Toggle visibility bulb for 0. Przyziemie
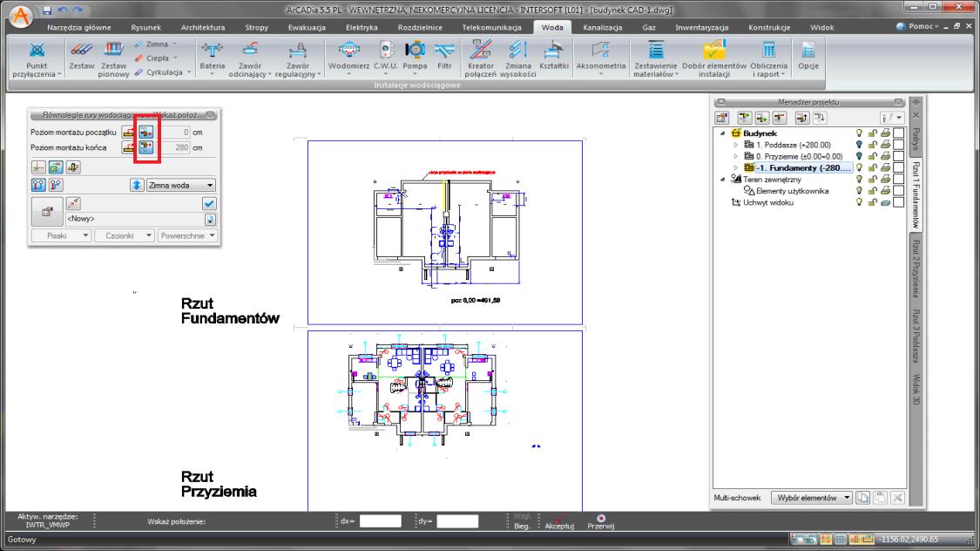 tap(860, 156)
